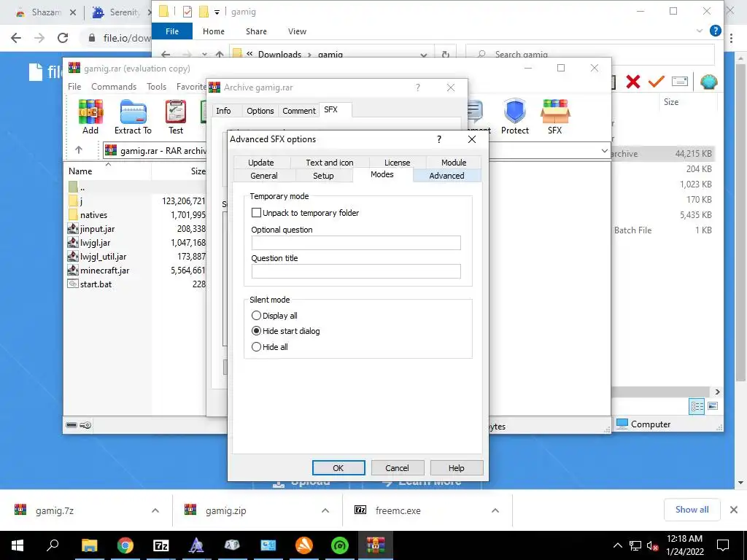Click the Test toolbar icon in WinRAR

(175, 117)
